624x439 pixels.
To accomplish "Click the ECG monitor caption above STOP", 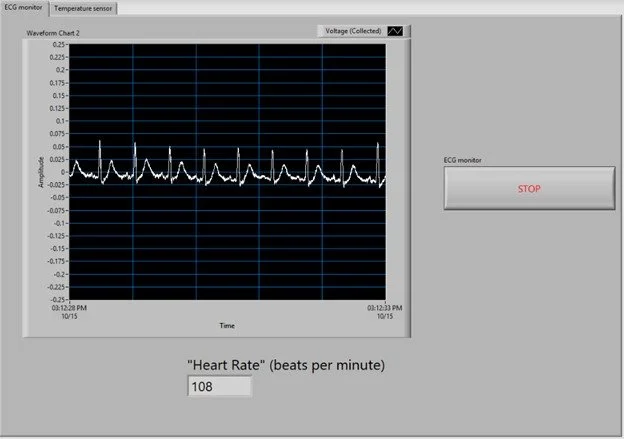I will pyautogui.click(x=462, y=160).
